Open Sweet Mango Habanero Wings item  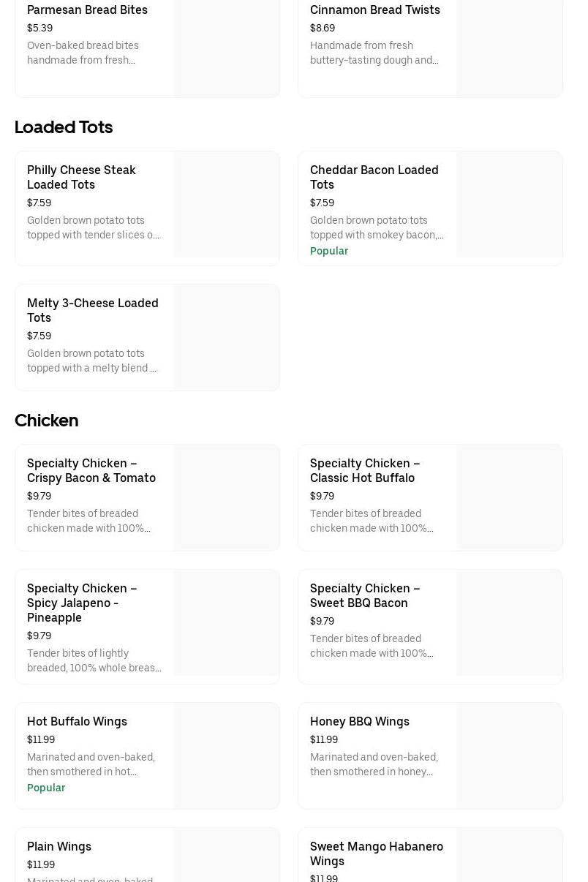[376, 853]
